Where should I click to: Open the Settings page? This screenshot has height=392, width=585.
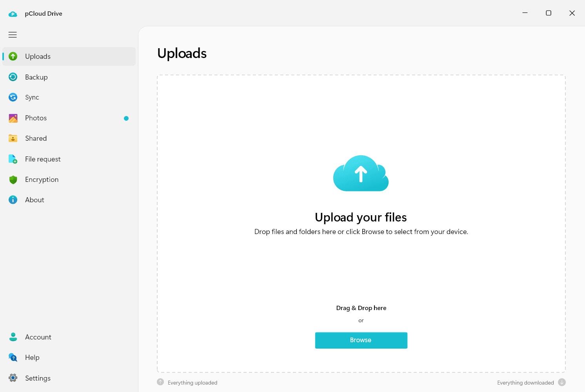pyautogui.click(x=69, y=378)
